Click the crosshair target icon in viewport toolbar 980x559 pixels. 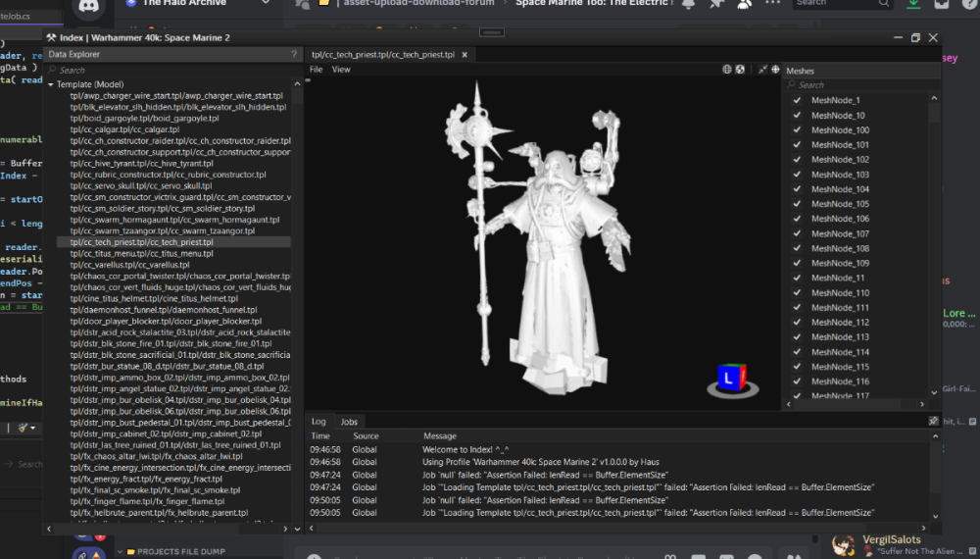(775, 70)
